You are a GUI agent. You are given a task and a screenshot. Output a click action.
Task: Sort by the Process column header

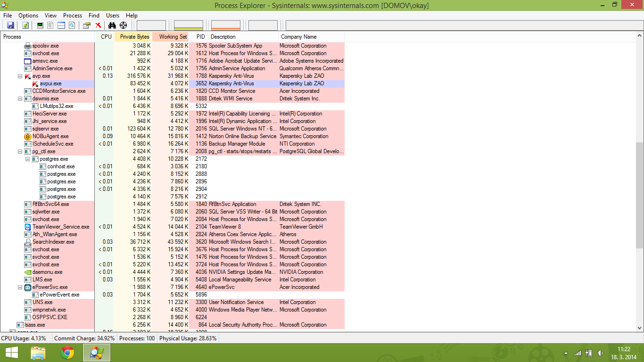point(47,37)
